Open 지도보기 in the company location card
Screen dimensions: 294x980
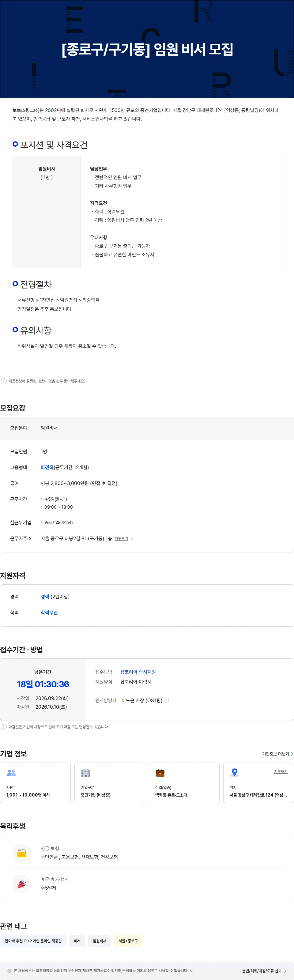tap(281, 771)
